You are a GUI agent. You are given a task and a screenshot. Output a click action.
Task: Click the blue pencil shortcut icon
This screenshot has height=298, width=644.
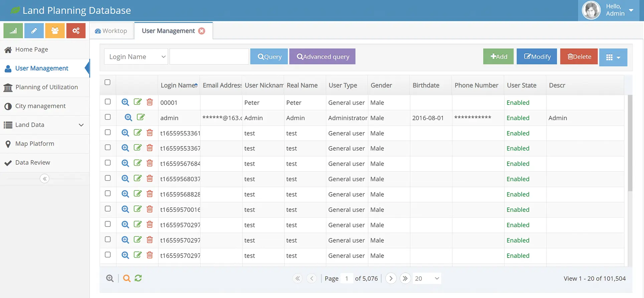tap(34, 31)
